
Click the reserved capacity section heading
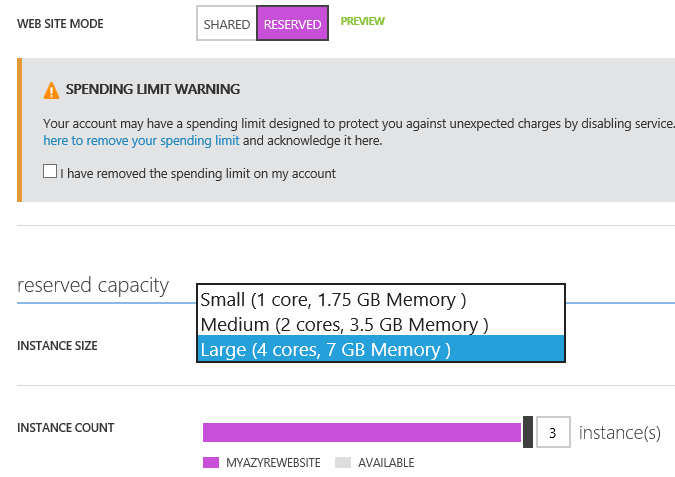(93, 286)
